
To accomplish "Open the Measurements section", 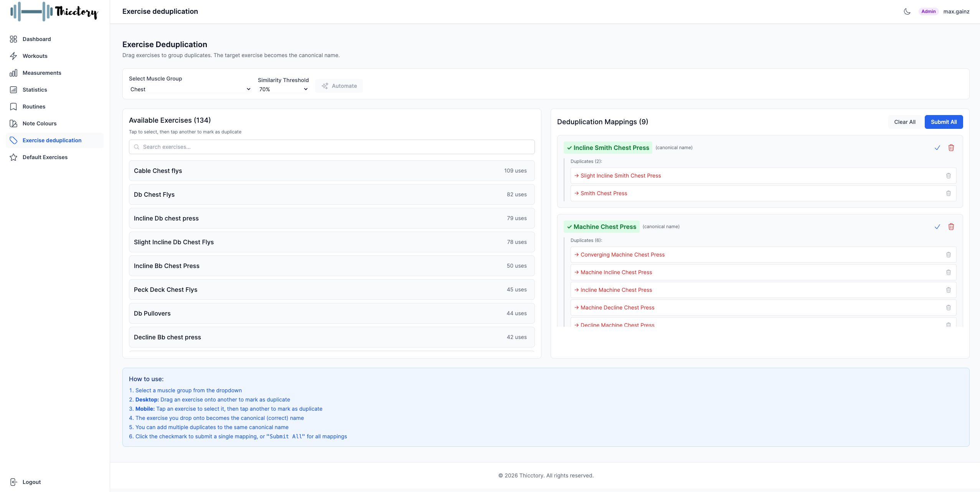I will (41, 72).
